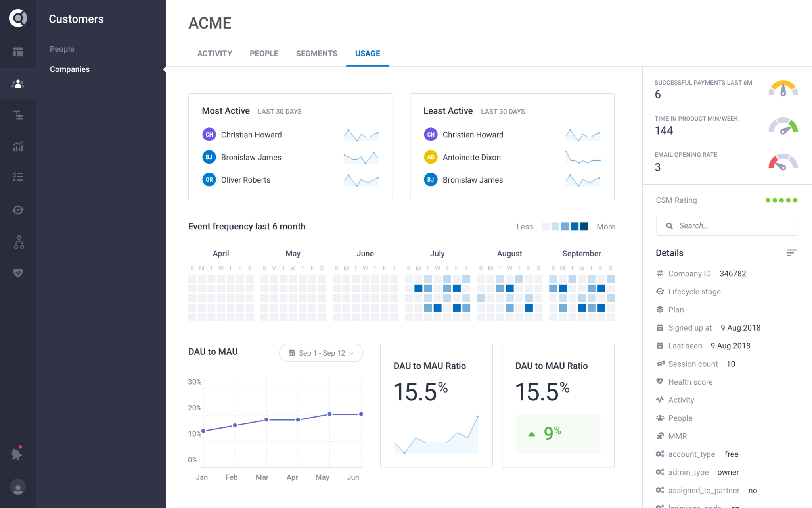Switch to the ACTIVITY tab
The width and height of the screenshot is (812, 508).
coord(214,53)
